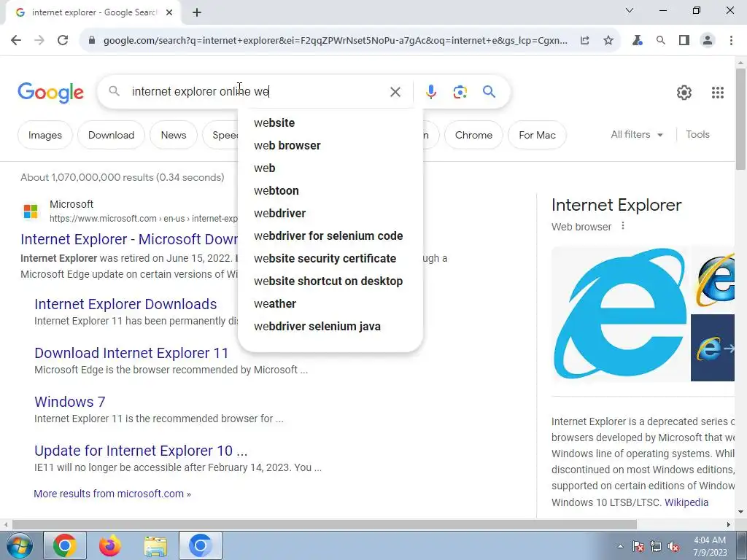
Task: Open Update for Internet Explorer 10 link
Action: 141,451
